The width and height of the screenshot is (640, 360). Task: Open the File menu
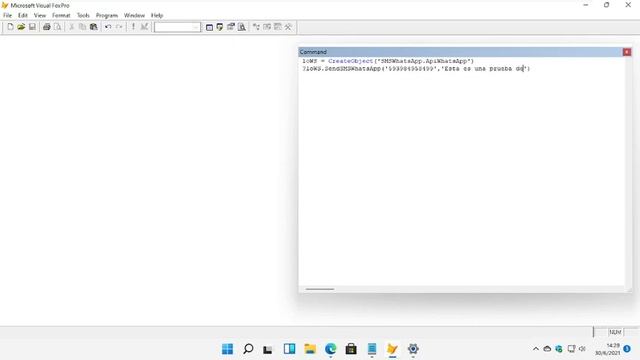[x=7, y=15]
